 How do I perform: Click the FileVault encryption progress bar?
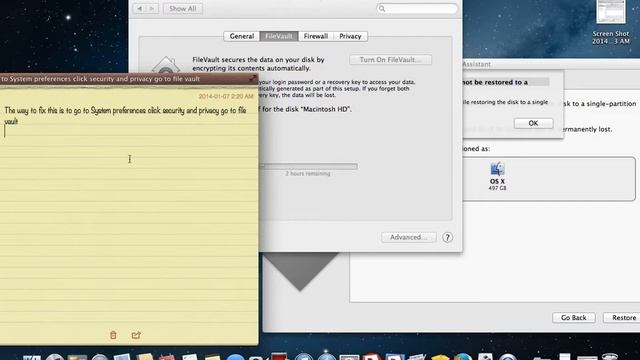pyautogui.click(x=308, y=166)
